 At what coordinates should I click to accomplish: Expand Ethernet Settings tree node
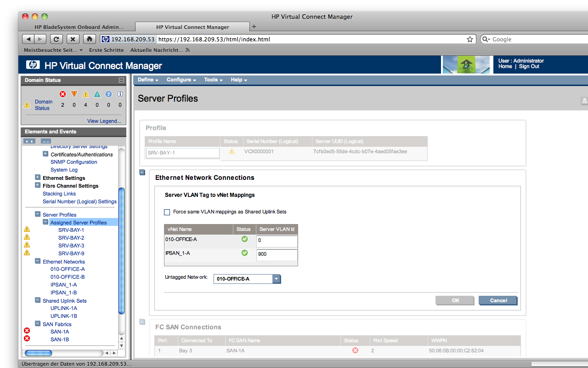coord(38,178)
